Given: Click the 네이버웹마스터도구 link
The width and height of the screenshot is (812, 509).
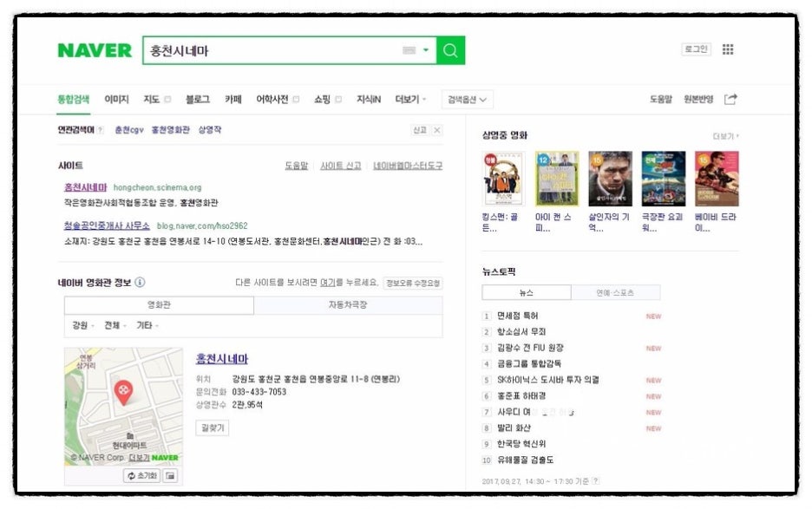Looking at the screenshot, I should tap(408, 166).
